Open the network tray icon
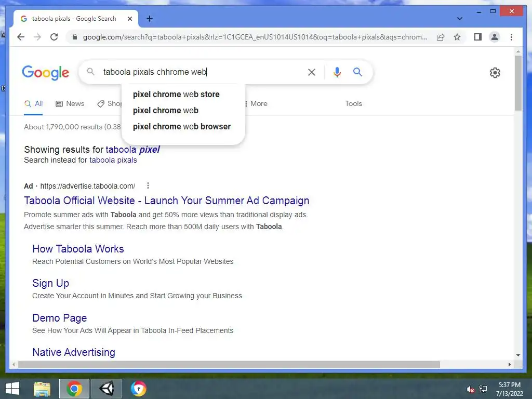 pyautogui.click(x=483, y=389)
